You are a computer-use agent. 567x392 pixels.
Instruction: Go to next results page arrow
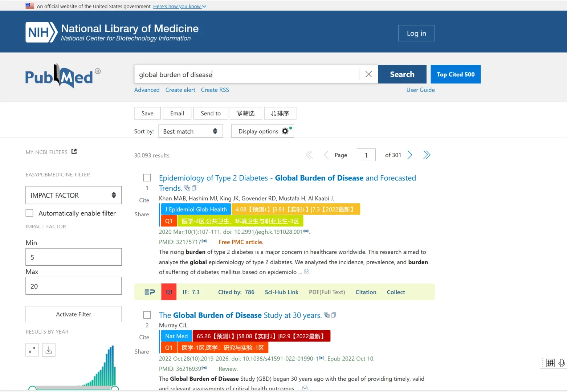tap(410, 155)
